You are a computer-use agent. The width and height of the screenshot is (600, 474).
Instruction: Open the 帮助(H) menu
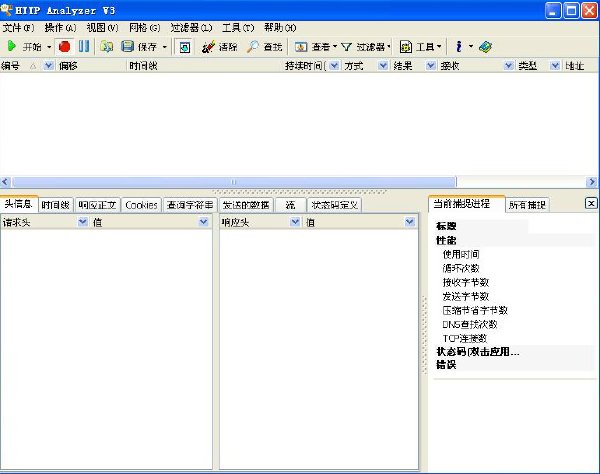pos(280,28)
